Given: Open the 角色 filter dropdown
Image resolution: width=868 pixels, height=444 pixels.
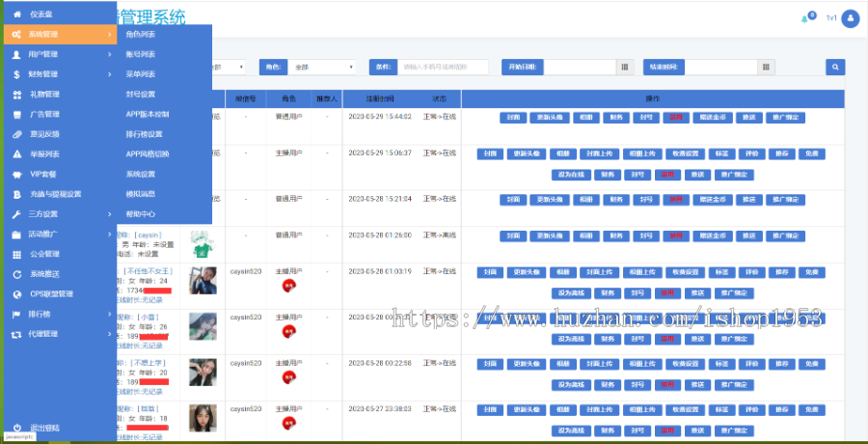Looking at the screenshot, I should [323, 68].
